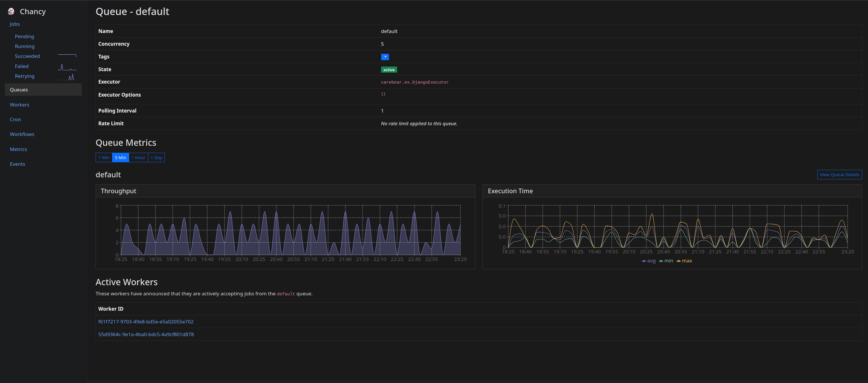This screenshot has width=868, height=383.
Task: Open Retrying jobs list
Action: [25, 76]
